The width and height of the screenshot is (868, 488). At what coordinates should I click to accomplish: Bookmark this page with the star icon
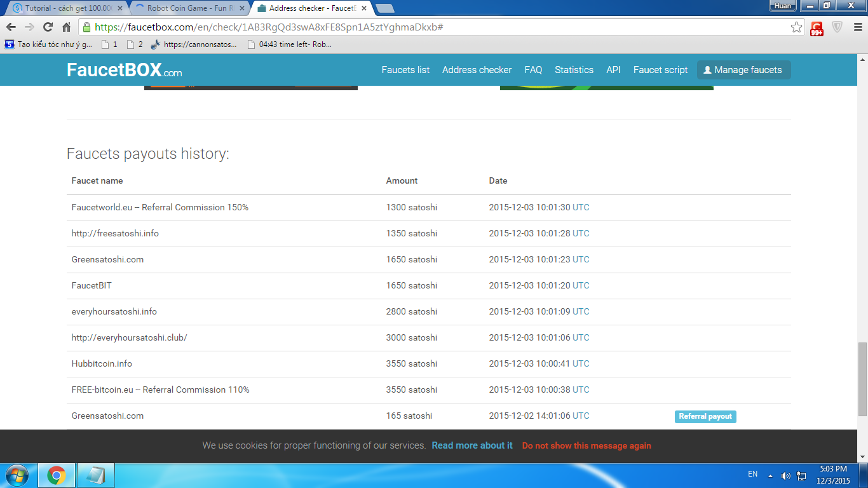tap(796, 27)
